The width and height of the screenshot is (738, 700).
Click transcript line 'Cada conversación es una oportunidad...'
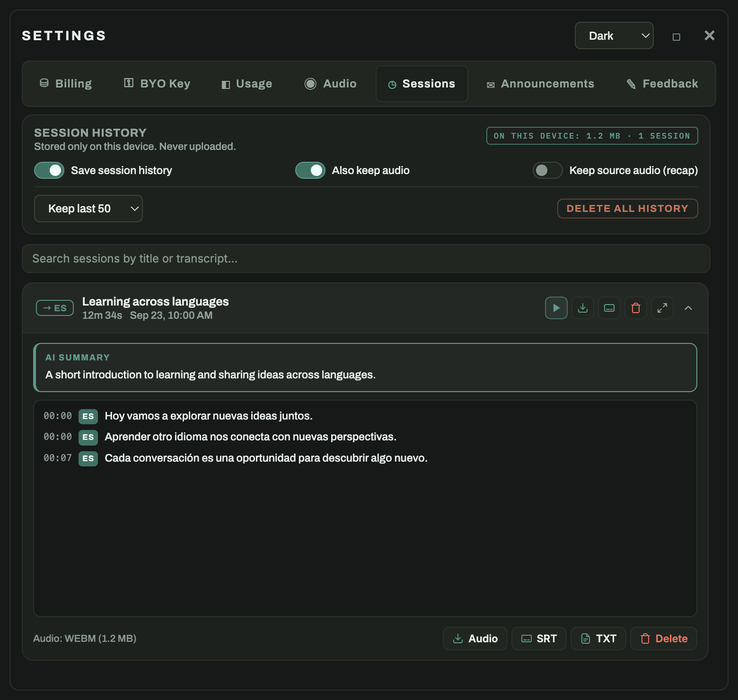(x=266, y=458)
